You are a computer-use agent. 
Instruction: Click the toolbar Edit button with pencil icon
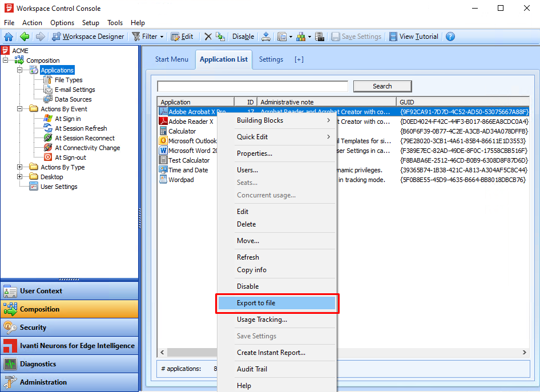tap(182, 37)
